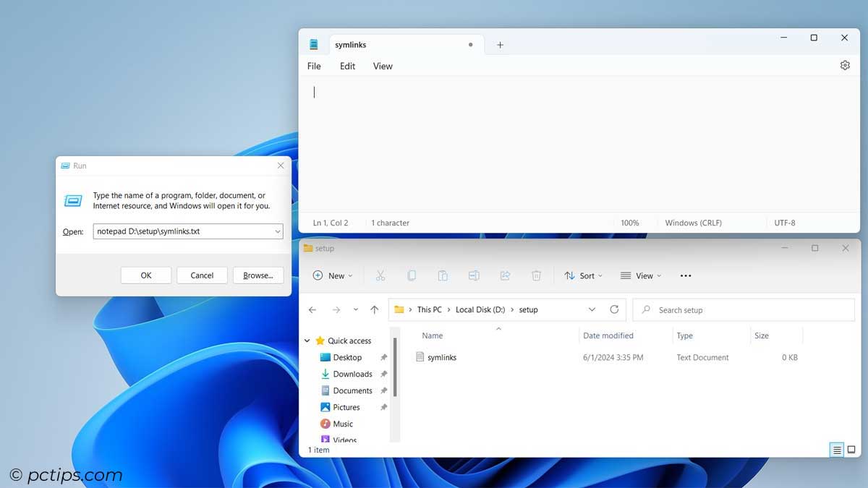The width and height of the screenshot is (868, 488).
Task: Click the Rename icon in File Explorer toolbar
Action: (x=474, y=275)
